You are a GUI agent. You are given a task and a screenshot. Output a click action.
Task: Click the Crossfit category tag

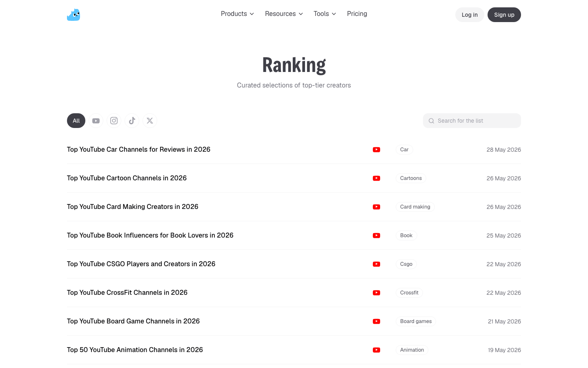[x=409, y=293]
